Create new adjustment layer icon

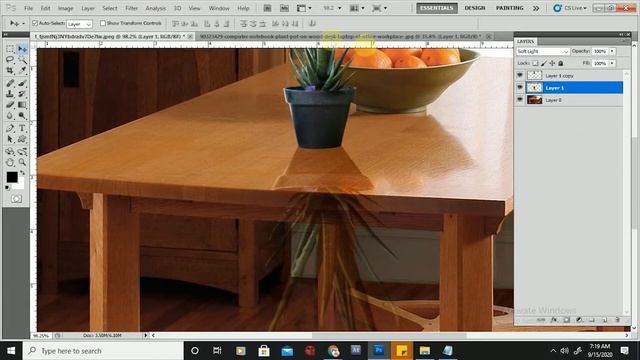tap(579, 320)
